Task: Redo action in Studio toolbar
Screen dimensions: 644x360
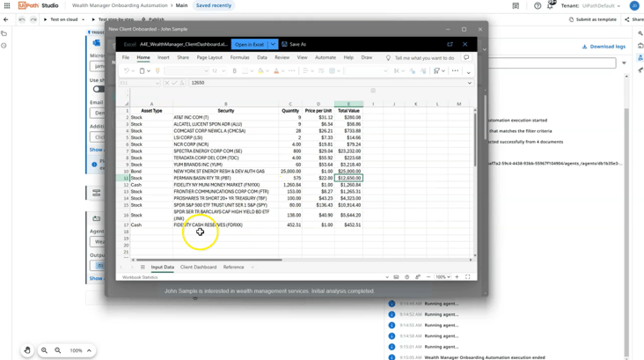Action: coord(33,19)
